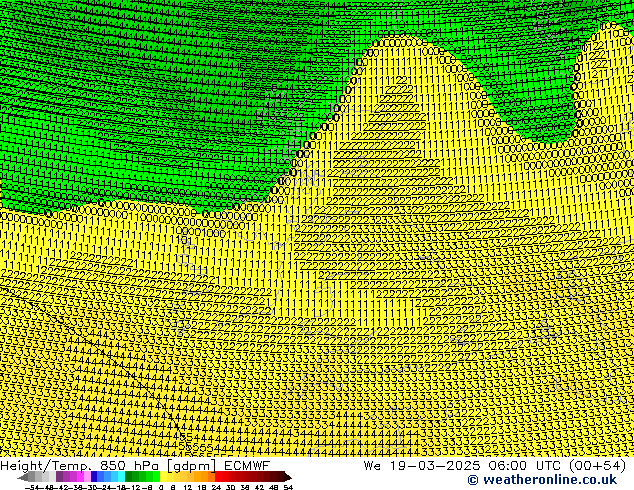Click the 54 value on legend scale
The image size is (634, 490).
click(288, 488)
